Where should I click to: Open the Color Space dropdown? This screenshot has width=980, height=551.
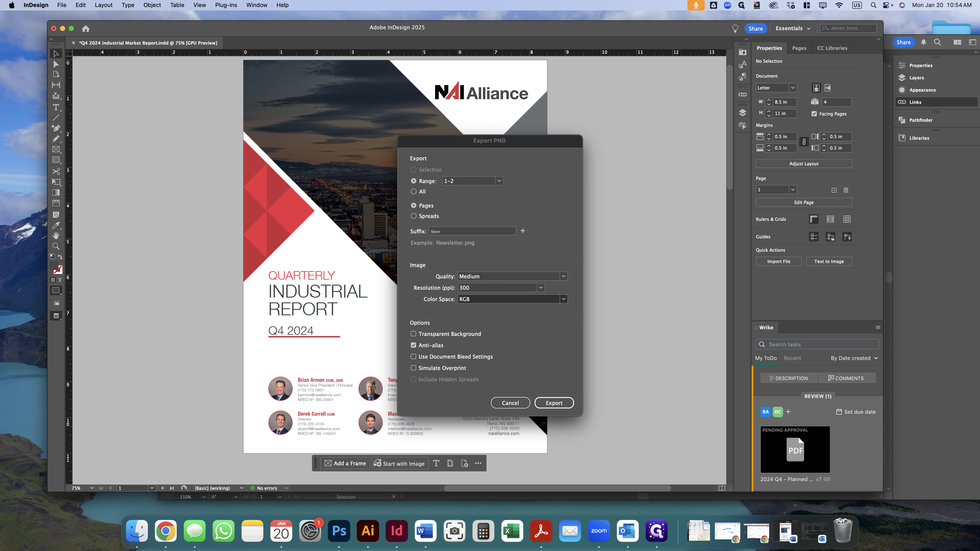click(513, 299)
